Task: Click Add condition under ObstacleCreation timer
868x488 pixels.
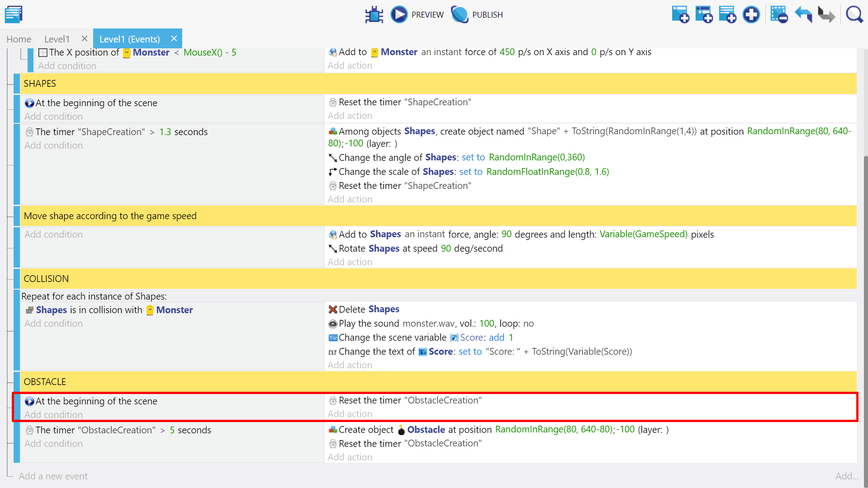Action: (x=53, y=444)
